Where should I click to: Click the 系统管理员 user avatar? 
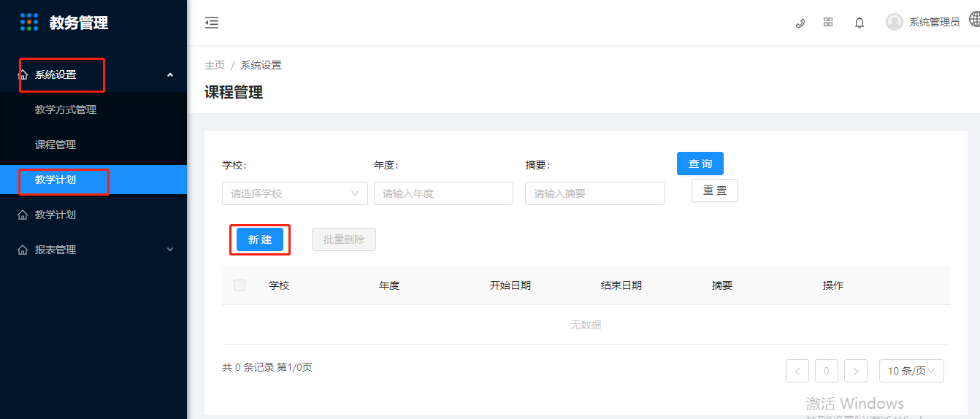(x=895, y=22)
